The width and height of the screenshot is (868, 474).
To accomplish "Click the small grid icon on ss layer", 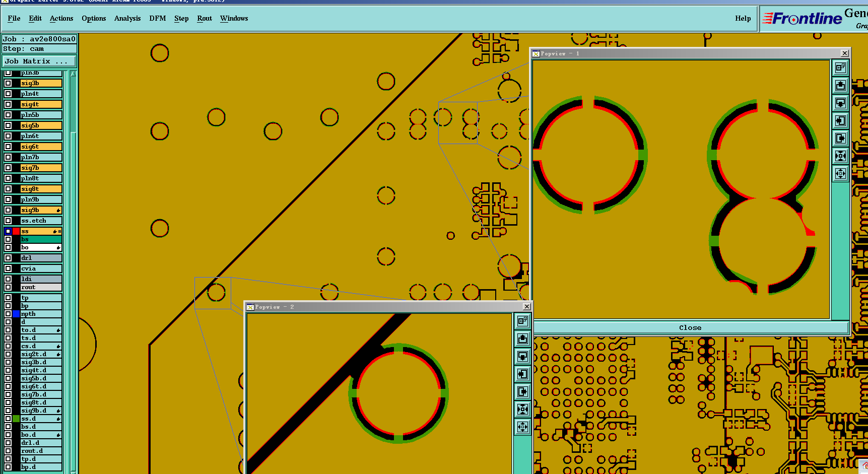I will click(60, 231).
